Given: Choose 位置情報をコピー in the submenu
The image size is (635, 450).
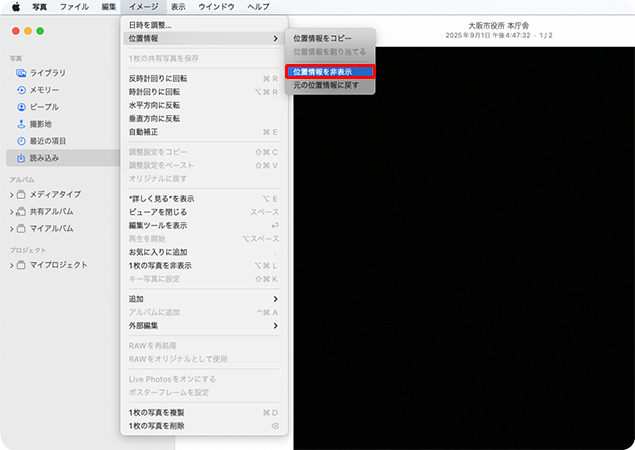Looking at the screenshot, I should pos(330,38).
